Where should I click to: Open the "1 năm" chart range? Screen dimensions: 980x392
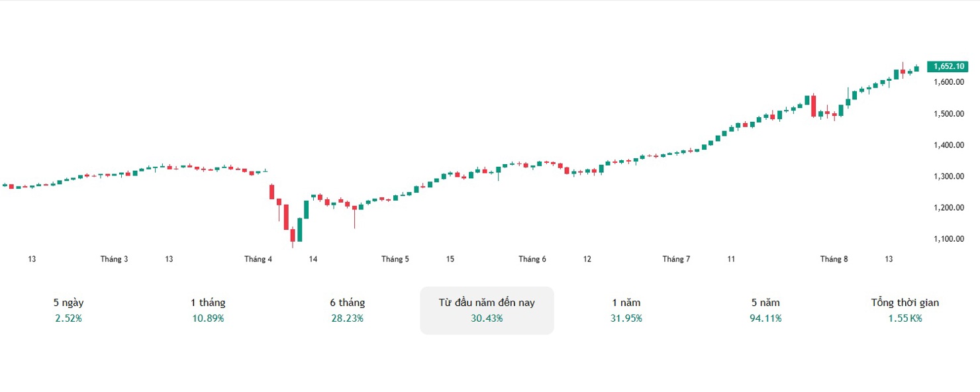[x=626, y=310]
